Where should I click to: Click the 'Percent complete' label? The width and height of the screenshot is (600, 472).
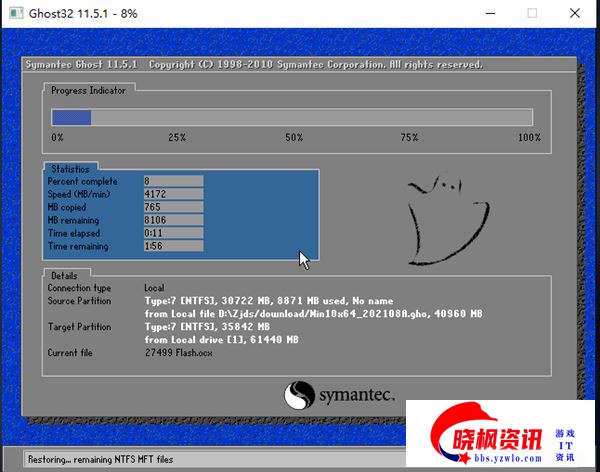83,181
